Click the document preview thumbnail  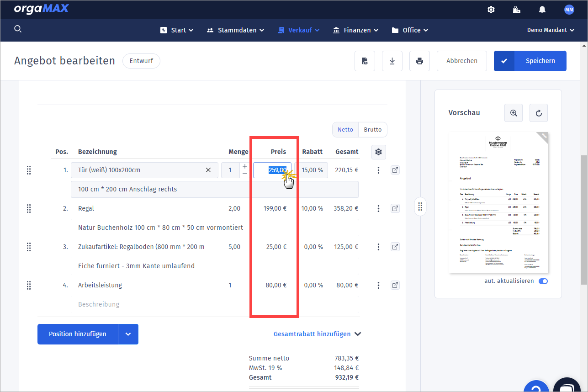click(x=498, y=202)
